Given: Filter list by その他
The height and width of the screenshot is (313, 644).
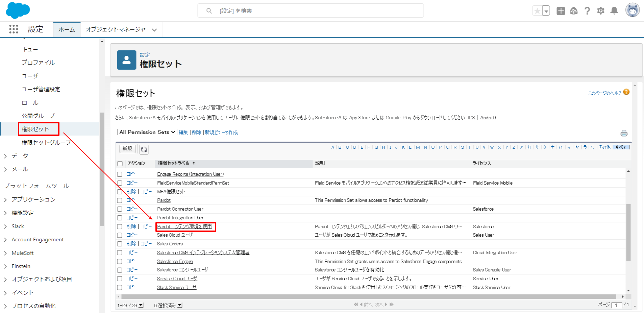Looking at the screenshot, I should point(604,147).
